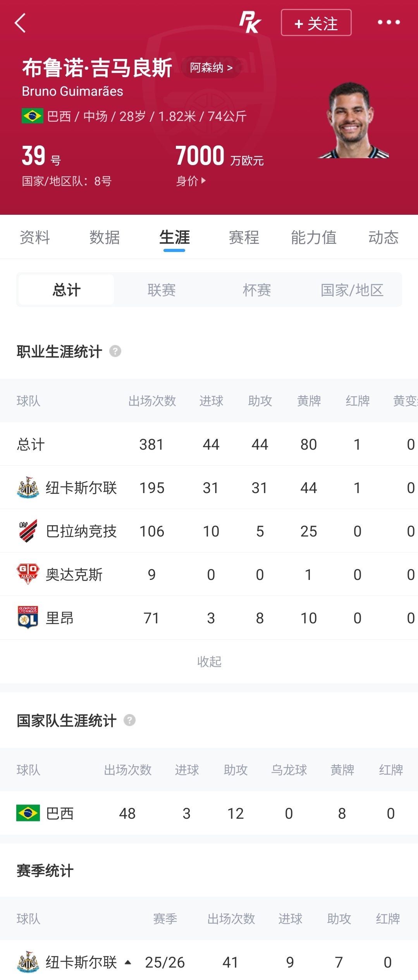Expand 阿森纳 club chevron link
Viewport: 418px width, 980px height.
[211, 67]
